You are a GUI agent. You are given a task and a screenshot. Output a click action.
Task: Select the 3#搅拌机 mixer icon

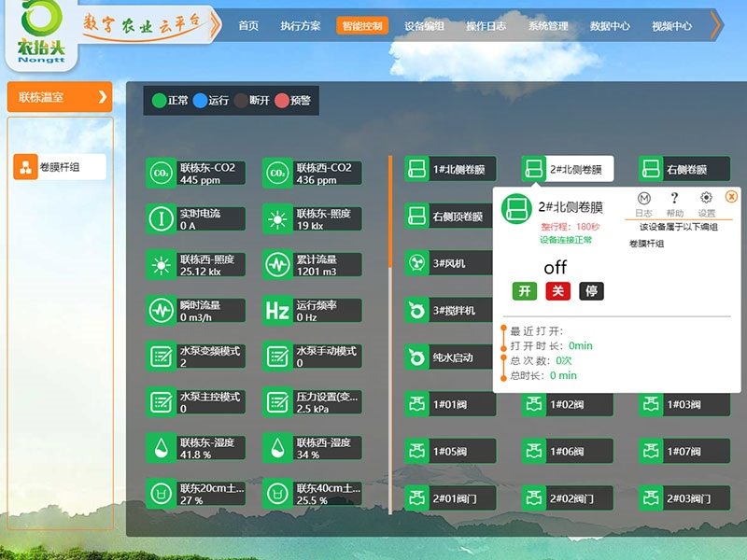click(416, 310)
